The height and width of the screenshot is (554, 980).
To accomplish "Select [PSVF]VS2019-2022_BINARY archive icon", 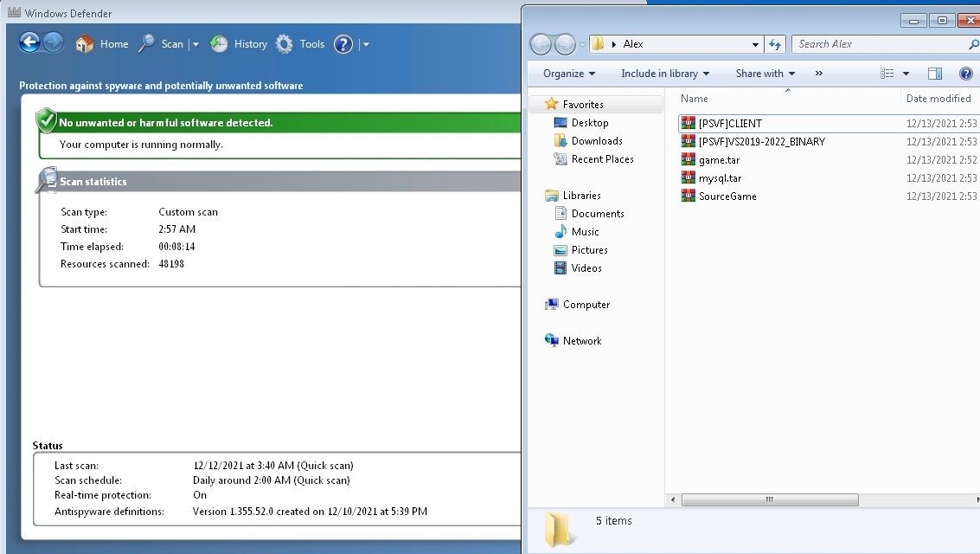I will tap(689, 141).
